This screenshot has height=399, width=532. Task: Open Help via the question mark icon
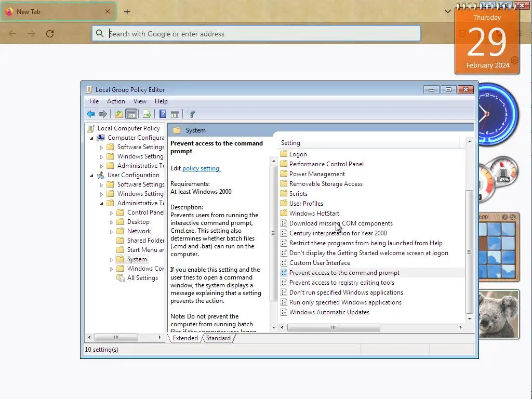tap(163, 114)
